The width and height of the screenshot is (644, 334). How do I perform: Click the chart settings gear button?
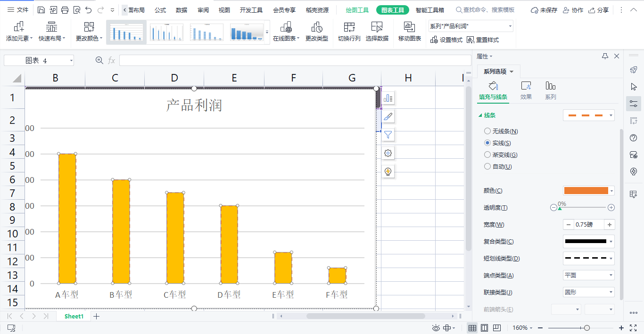point(388,153)
